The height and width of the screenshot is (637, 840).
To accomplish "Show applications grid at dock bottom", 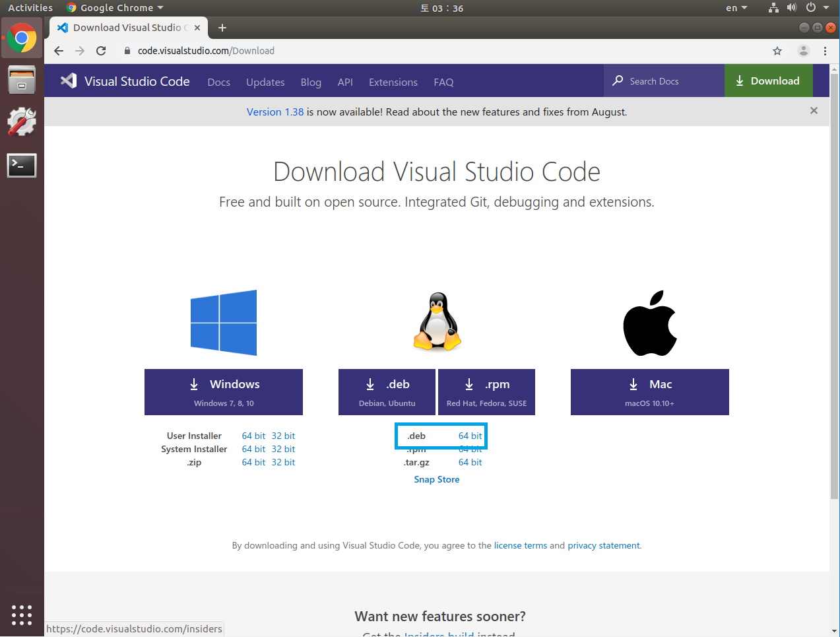I will (x=22, y=615).
